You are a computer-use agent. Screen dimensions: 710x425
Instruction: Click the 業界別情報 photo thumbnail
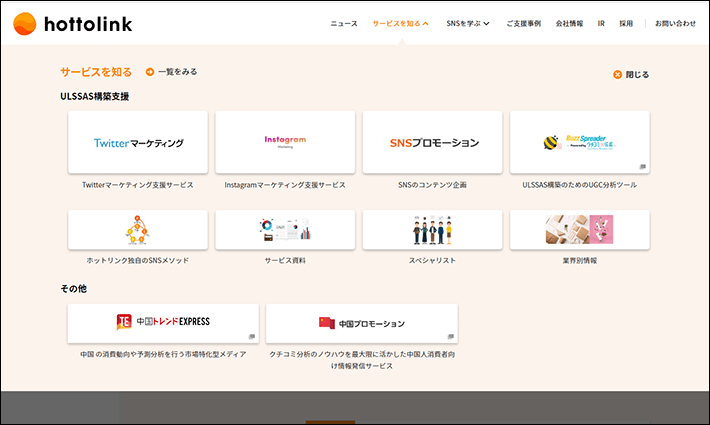[x=579, y=229]
